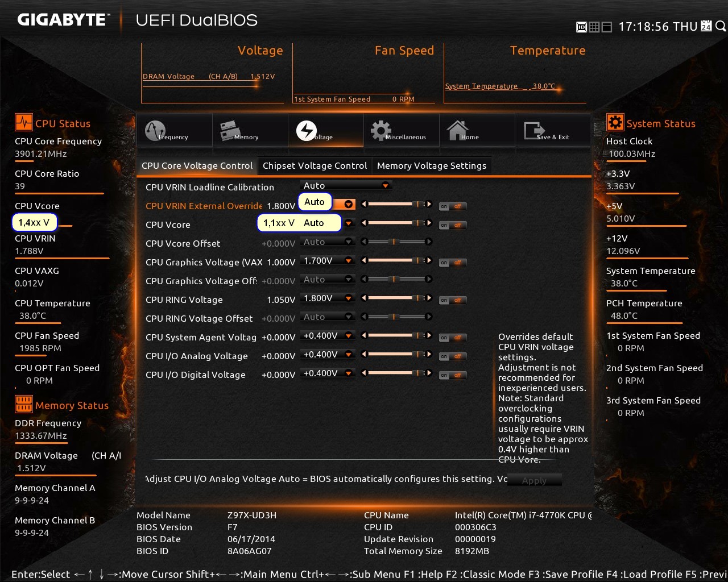This screenshot has height=582, width=728.
Task: Click left arrow of CPU VRIN External Override slider
Action: 364,204
